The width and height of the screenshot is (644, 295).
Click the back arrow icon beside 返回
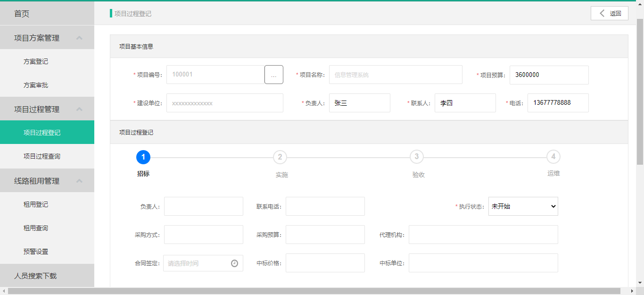tap(602, 13)
